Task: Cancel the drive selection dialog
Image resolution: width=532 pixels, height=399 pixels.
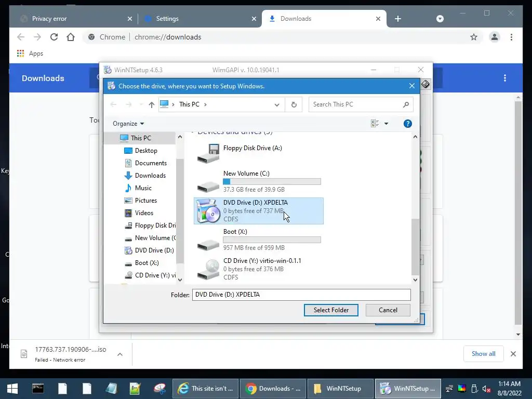Action: (388, 310)
